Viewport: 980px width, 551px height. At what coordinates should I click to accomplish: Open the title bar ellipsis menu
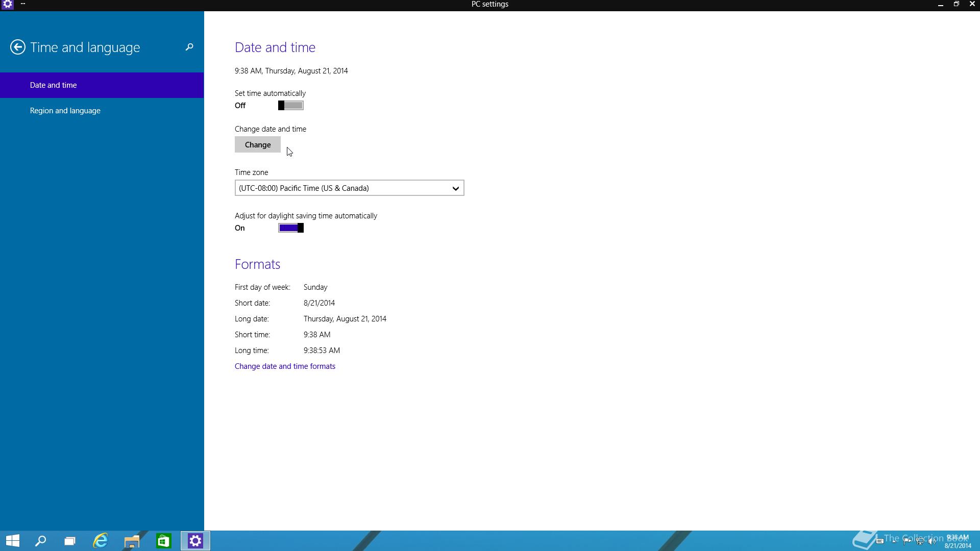click(23, 4)
